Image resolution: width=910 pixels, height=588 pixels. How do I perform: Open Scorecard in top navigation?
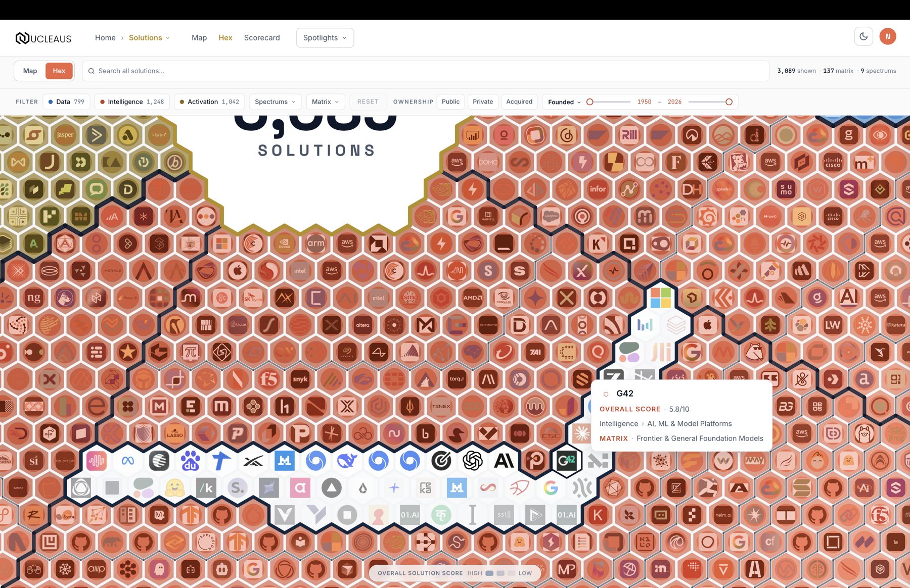coord(262,38)
